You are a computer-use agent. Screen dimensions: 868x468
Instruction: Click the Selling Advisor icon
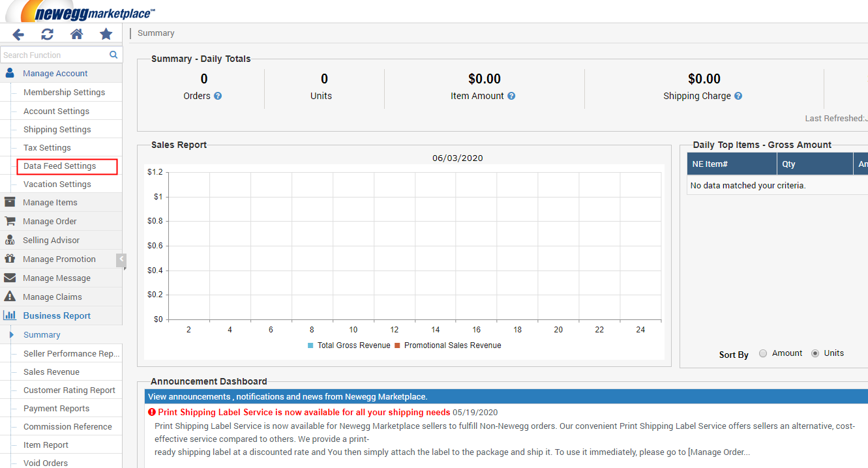coord(10,240)
